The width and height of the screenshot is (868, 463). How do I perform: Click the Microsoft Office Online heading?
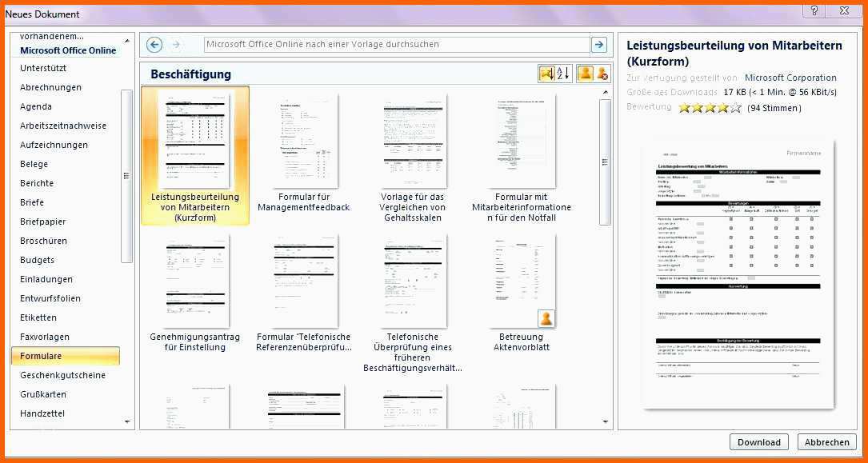(x=68, y=50)
